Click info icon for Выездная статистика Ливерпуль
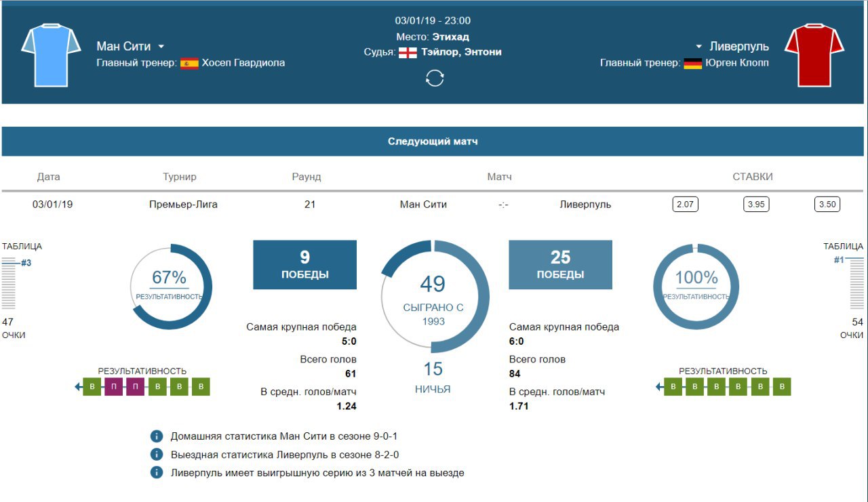Viewport: 868px width, 502px height. coord(157,455)
